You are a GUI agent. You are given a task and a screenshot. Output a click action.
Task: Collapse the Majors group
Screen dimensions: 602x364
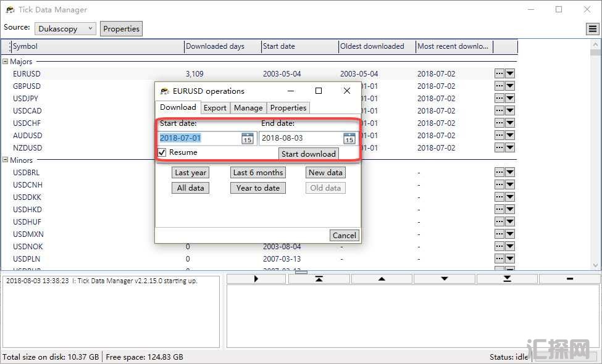point(6,62)
